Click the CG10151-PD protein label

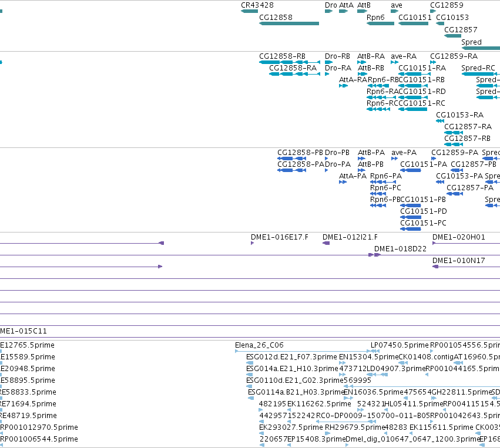[424, 211]
